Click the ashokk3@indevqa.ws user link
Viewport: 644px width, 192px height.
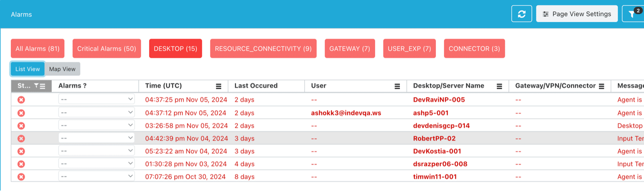pyautogui.click(x=346, y=113)
